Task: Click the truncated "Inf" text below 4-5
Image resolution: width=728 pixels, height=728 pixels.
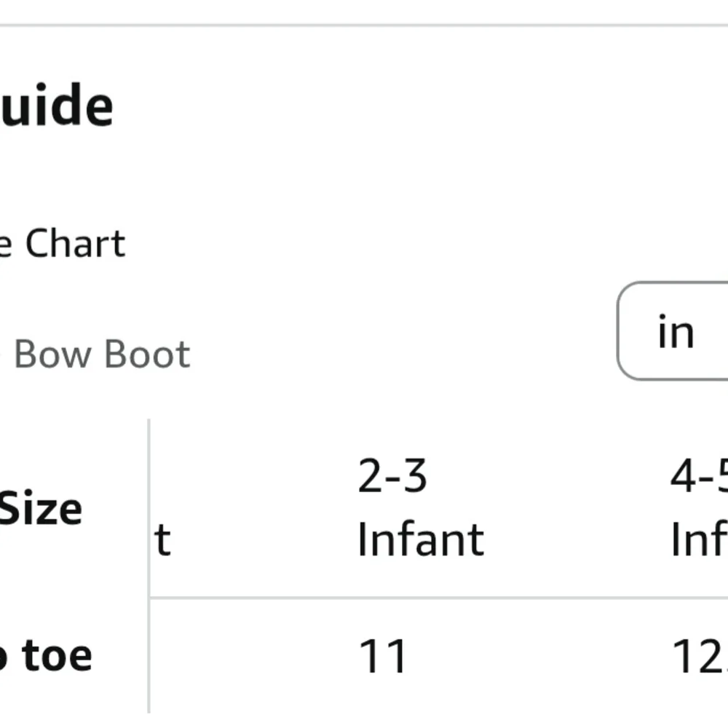Action: [x=699, y=539]
